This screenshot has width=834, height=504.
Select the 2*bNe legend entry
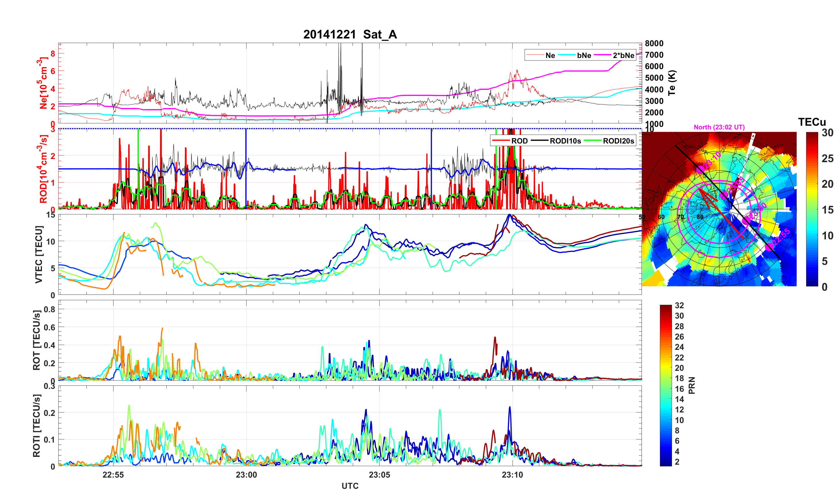point(623,55)
